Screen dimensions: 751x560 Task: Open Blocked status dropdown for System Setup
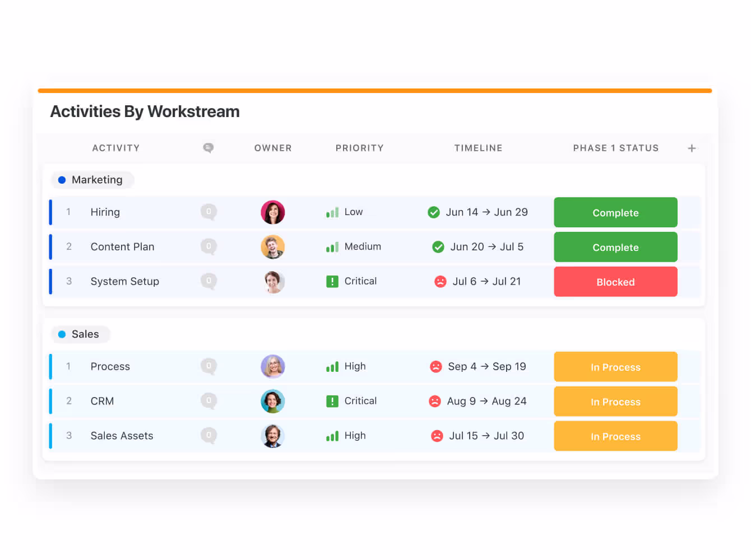point(615,282)
